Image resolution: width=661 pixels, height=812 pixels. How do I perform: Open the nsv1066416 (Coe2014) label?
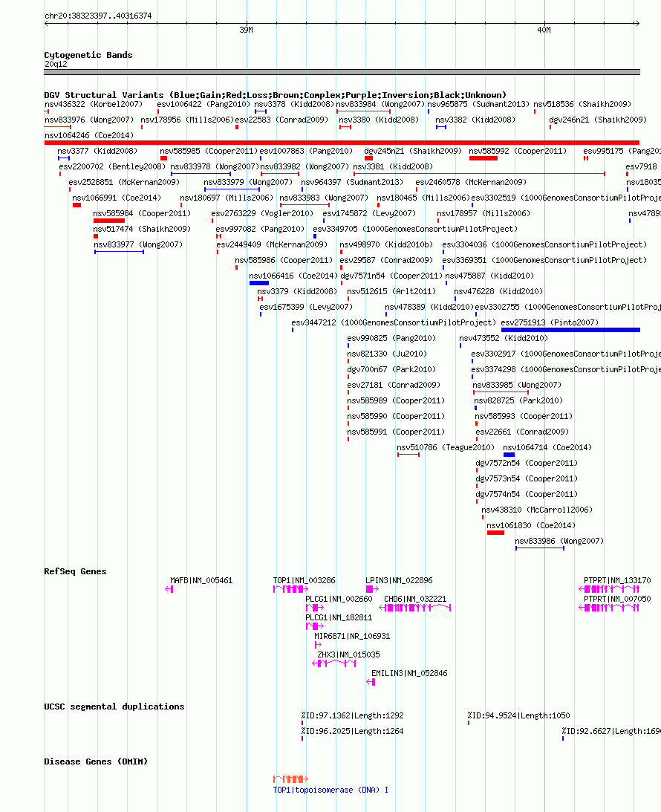click(293, 276)
